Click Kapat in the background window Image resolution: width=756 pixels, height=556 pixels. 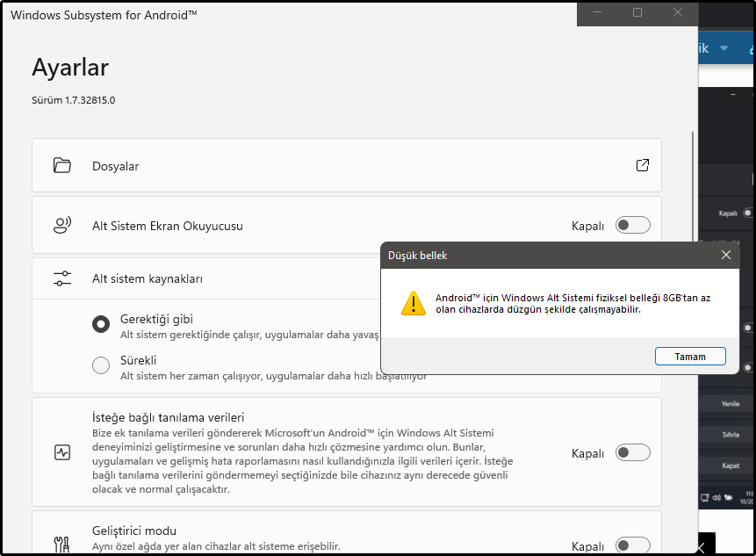coord(731,466)
